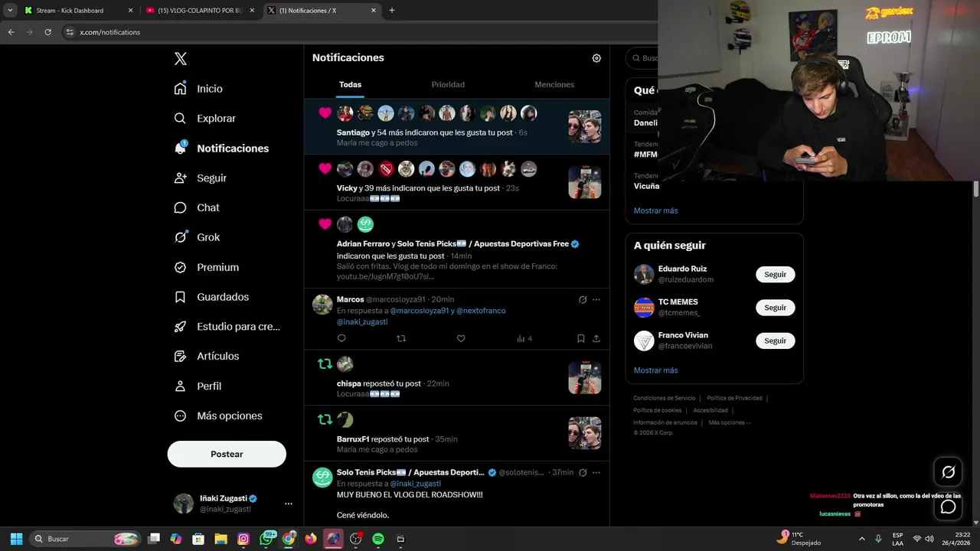Click the X logo in sidebar
Viewport: 980px width, 551px height.
pos(181,59)
